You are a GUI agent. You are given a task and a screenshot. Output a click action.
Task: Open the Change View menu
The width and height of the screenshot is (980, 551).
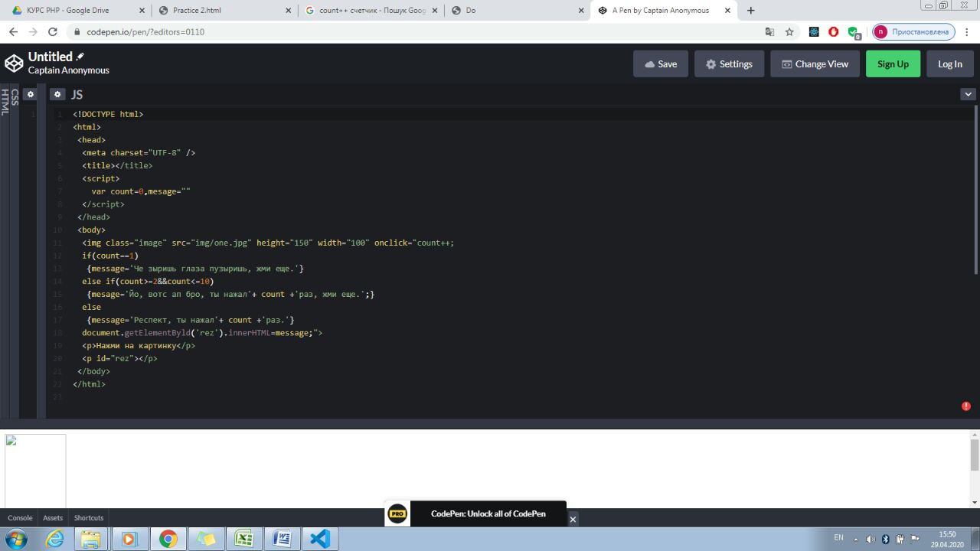click(x=815, y=64)
